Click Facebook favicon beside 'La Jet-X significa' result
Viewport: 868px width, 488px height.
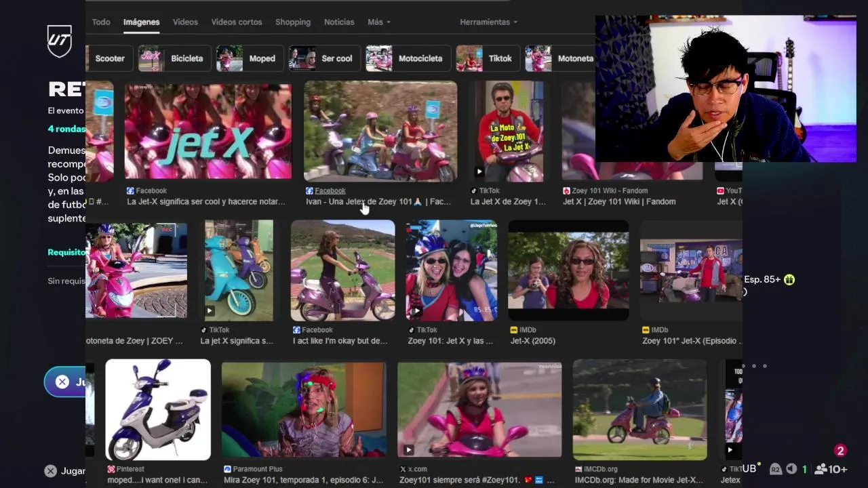(x=130, y=191)
